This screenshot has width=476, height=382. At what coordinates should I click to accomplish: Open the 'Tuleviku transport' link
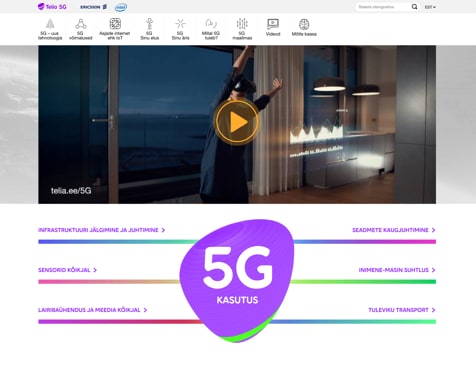coord(402,310)
